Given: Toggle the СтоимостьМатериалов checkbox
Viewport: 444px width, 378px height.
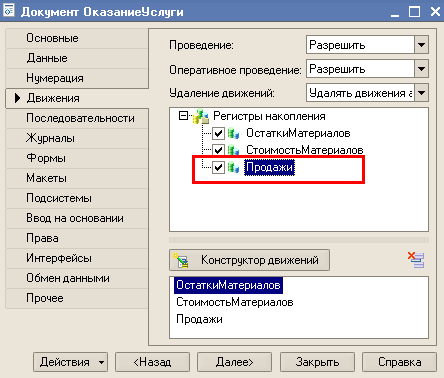Looking at the screenshot, I should [x=218, y=150].
